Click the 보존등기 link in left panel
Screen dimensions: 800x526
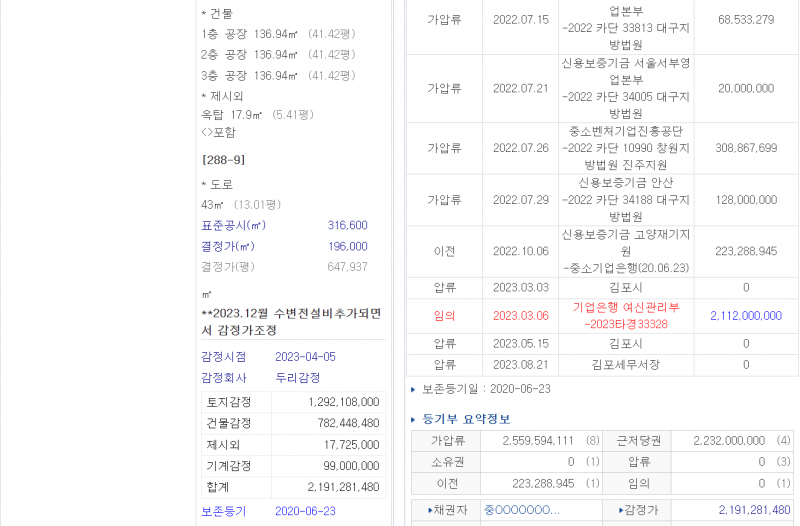[224, 511]
